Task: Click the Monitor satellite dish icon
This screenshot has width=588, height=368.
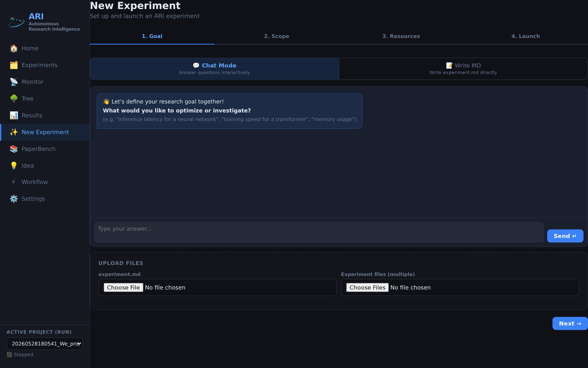Action: [x=14, y=82]
